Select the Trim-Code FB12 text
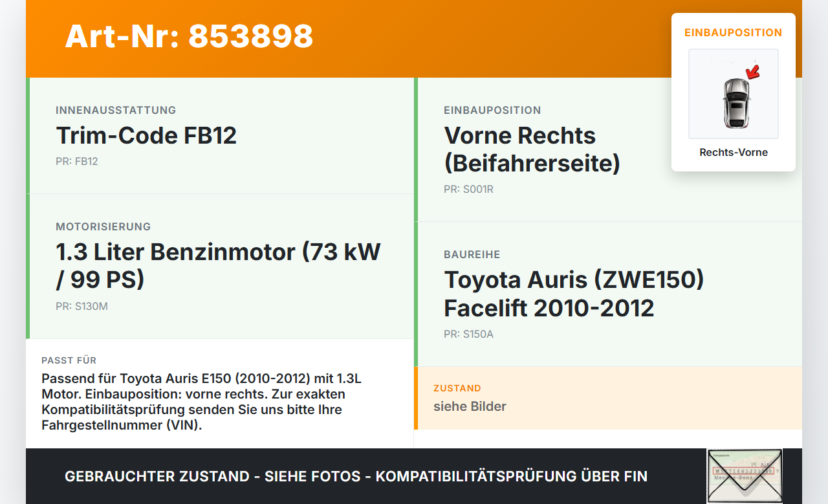This screenshot has width=828, height=504. pos(146,135)
